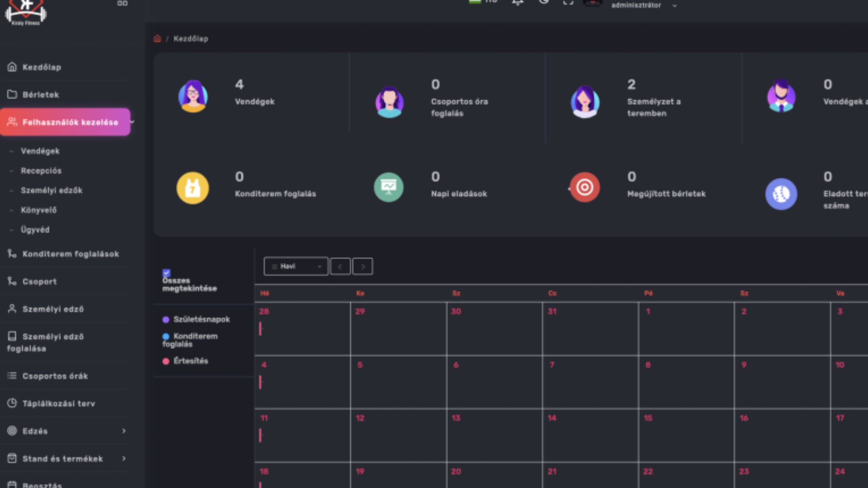Go to next month in the calendar
The height and width of the screenshot is (488, 868).
coord(363,266)
